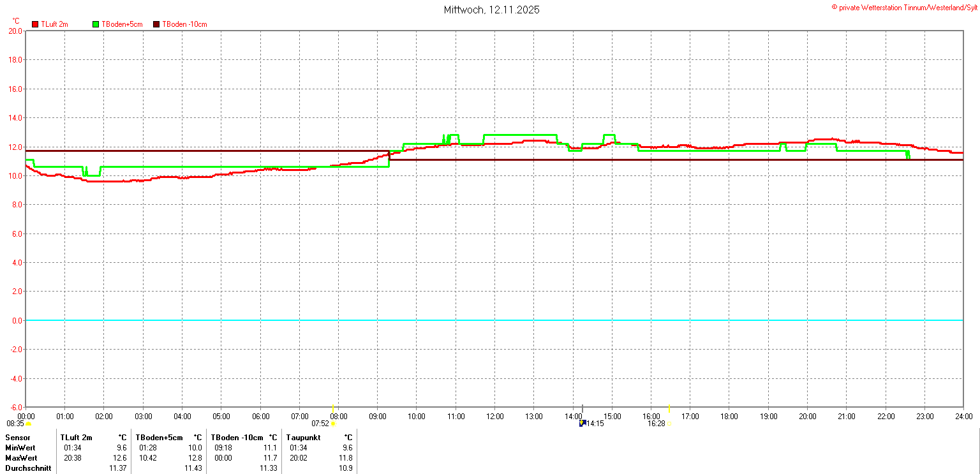
Task: Click the sunset icon beside 16:28
Action: 669,424
